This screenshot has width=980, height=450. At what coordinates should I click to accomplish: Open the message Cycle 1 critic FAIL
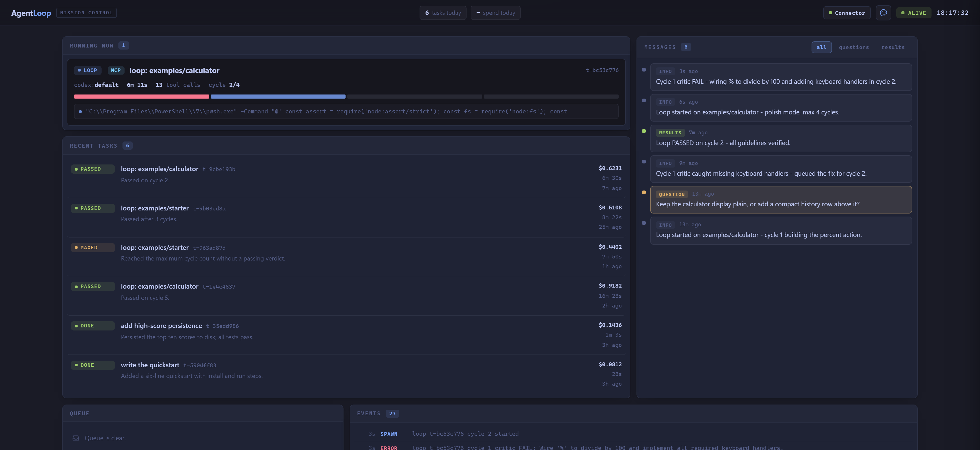pos(781,77)
